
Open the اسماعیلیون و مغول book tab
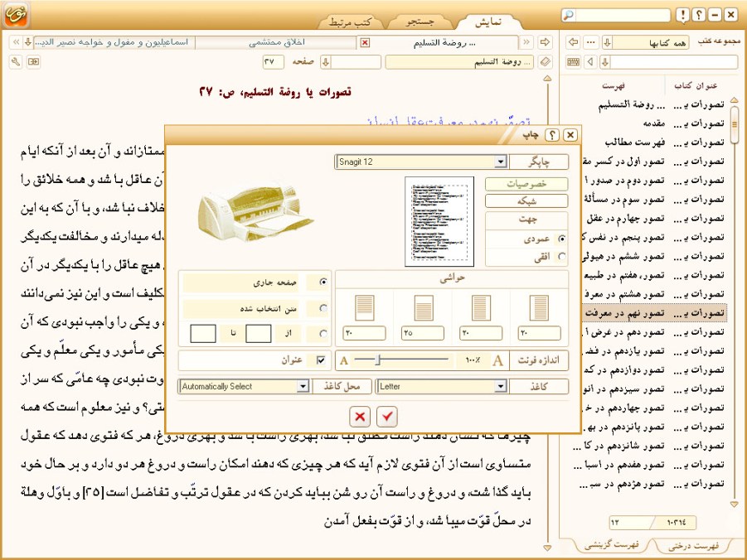[114, 42]
